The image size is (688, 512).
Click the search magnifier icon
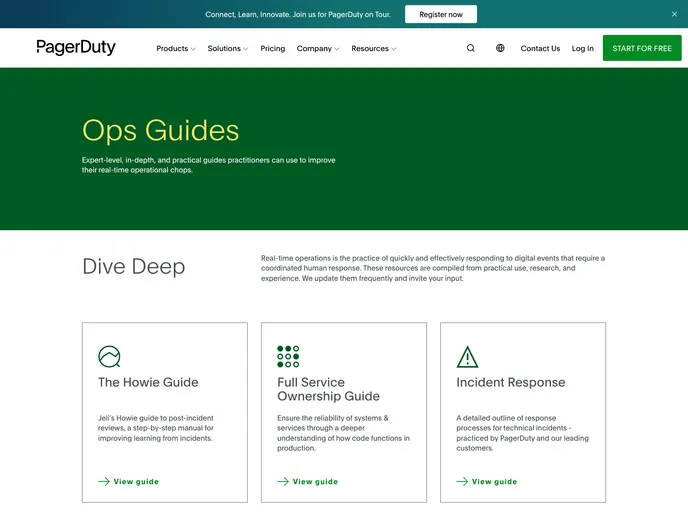pyautogui.click(x=471, y=48)
